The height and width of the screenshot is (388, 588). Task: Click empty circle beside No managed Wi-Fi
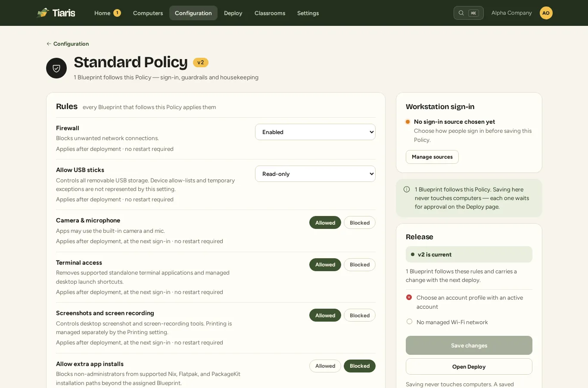point(409,322)
